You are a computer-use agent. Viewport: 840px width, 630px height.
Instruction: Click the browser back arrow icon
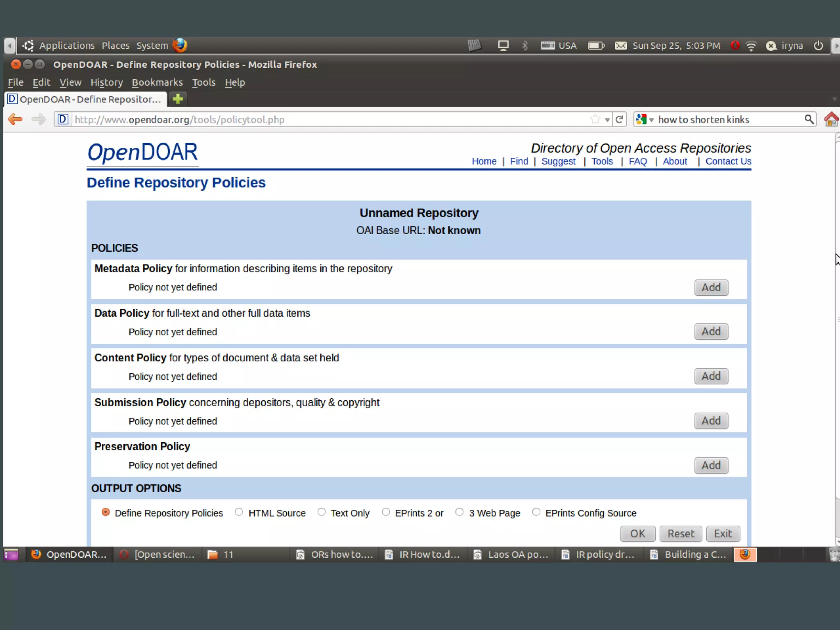[15, 119]
